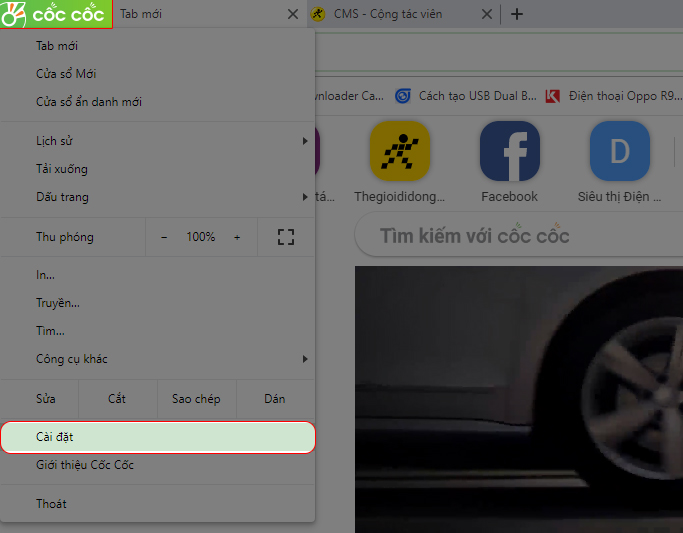
Task: Close the CMS - Cộng tác viên tab
Action: [487, 14]
